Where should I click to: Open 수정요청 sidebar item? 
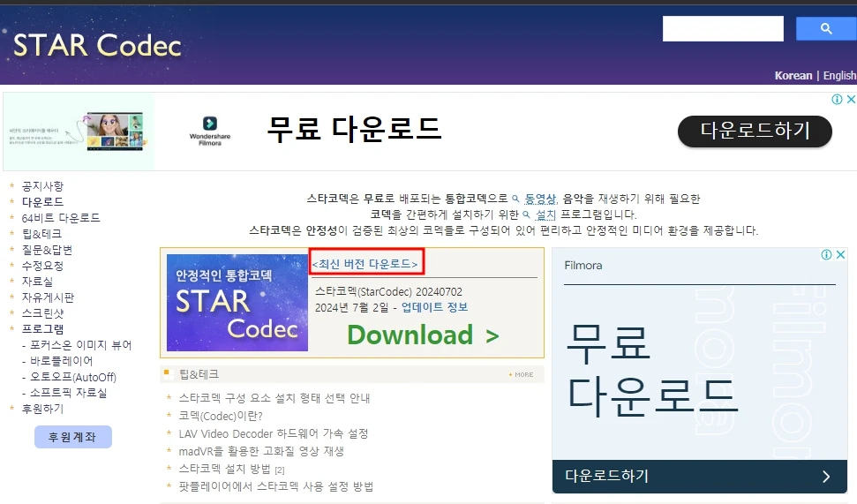pos(42,266)
